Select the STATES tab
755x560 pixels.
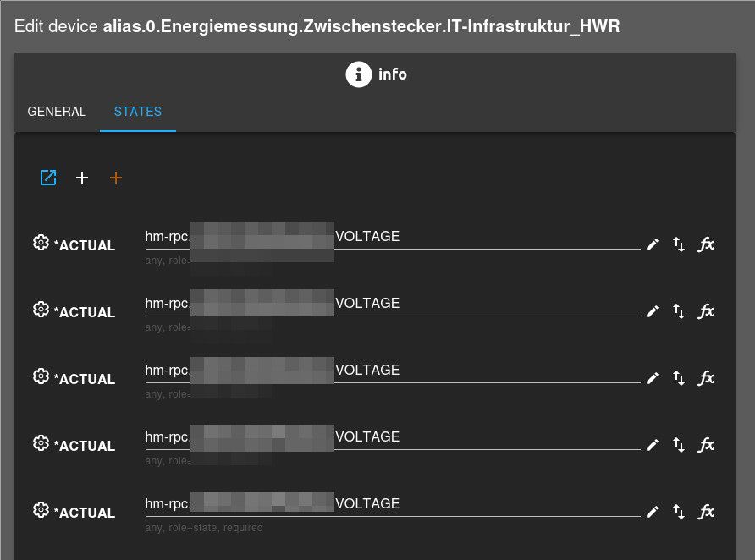[138, 112]
